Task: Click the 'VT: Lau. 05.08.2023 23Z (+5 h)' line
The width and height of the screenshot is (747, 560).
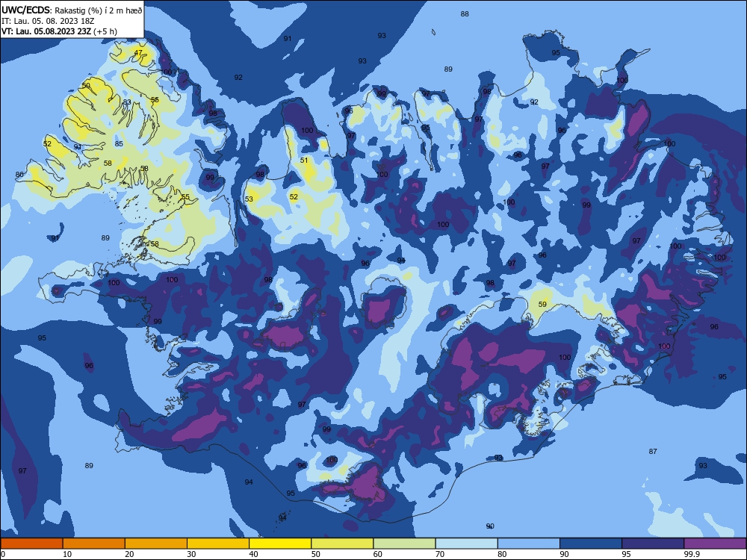Action: [60, 31]
